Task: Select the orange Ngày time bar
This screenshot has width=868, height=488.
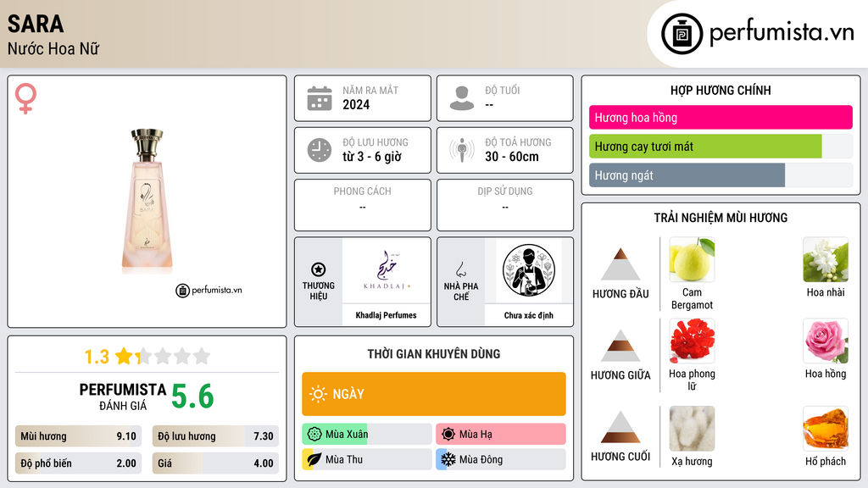Action: coord(434,394)
